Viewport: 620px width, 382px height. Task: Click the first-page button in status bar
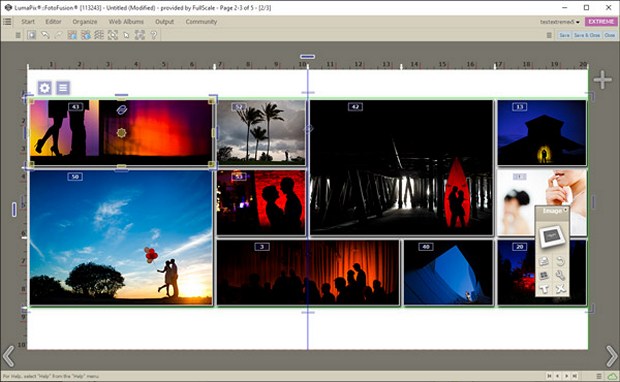point(550,376)
